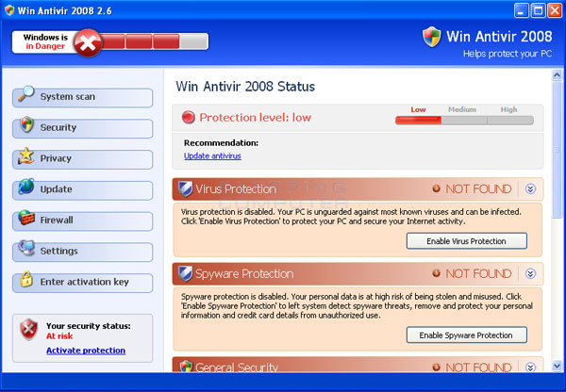Choose Enter activation key
The height and width of the screenshot is (392, 566).
(83, 283)
